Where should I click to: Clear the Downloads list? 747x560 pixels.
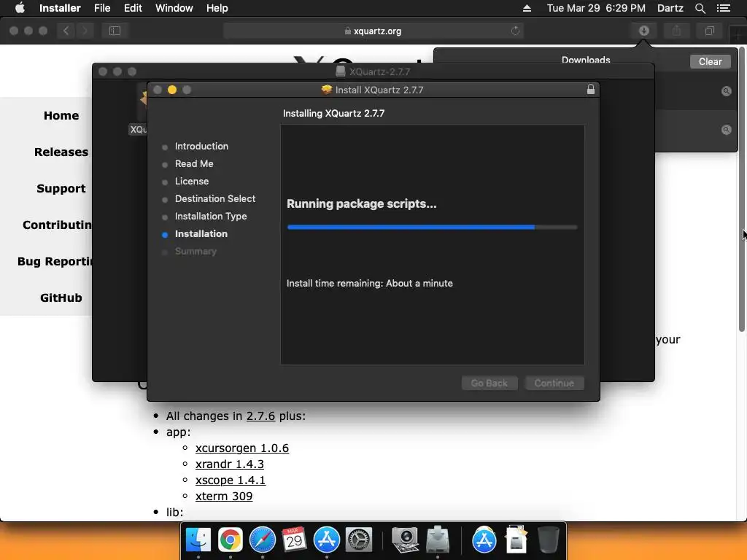[x=710, y=61]
